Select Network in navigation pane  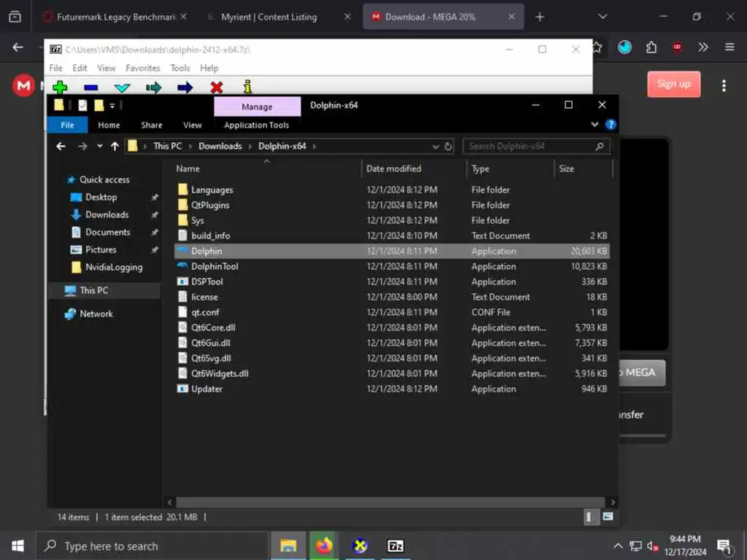96,314
